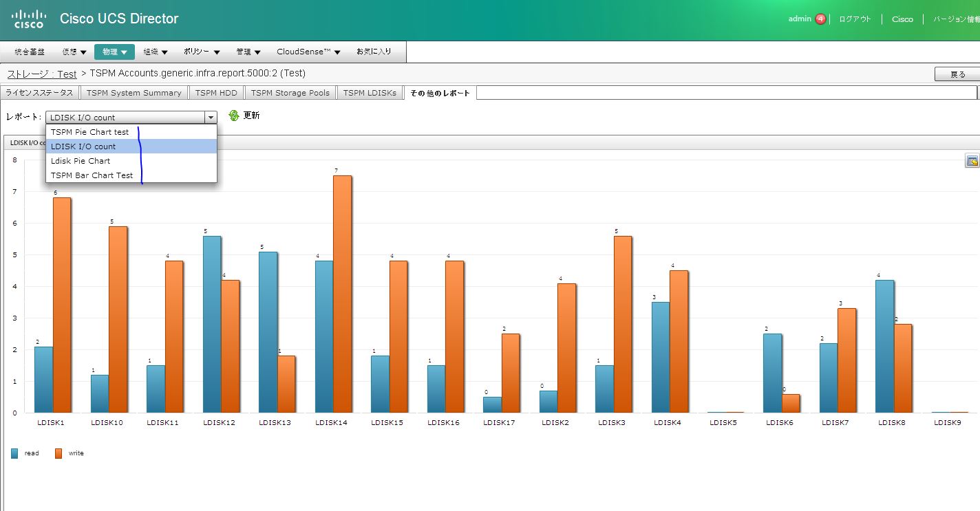This screenshot has height=511, width=980.
Task: Open the 統合基盤 menu
Action: click(x=30, y=52)
